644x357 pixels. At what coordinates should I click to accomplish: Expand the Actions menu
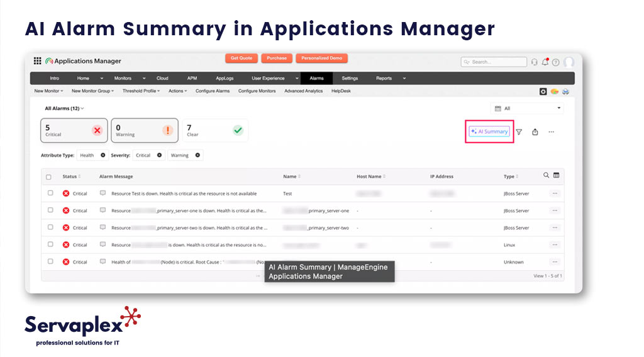(x=177, y=91)
